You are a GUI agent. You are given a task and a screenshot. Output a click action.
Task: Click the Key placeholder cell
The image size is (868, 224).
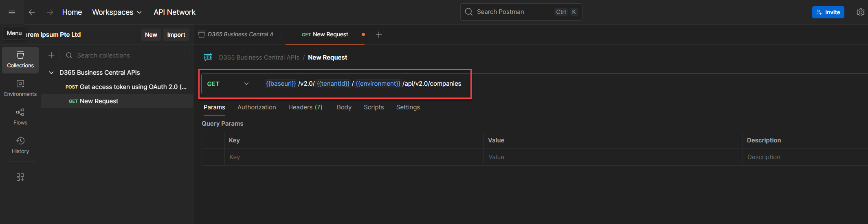point(354,157)
